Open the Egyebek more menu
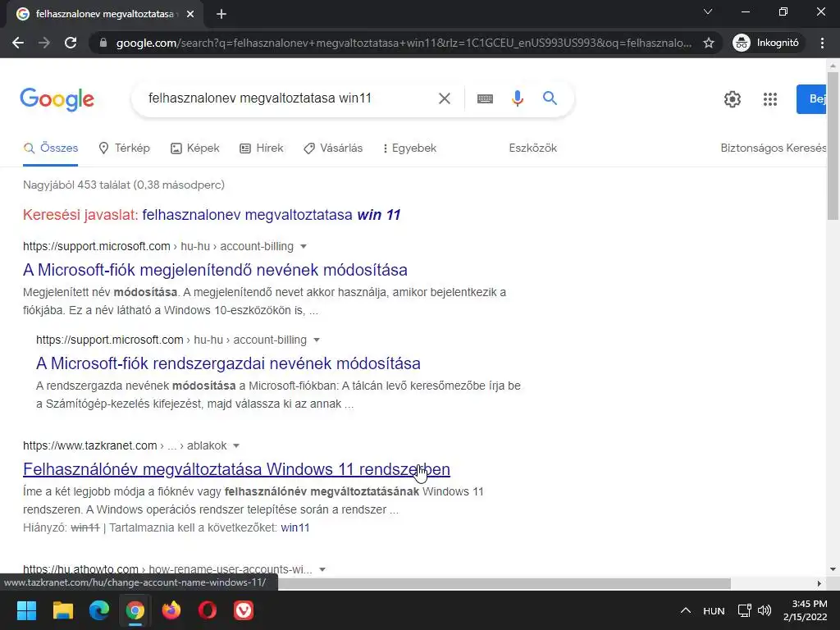840x630 pixels. point(410,148)
